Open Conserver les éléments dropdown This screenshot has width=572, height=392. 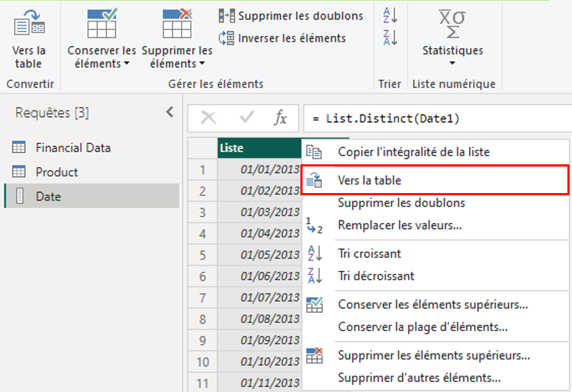(x=102, y=57)
